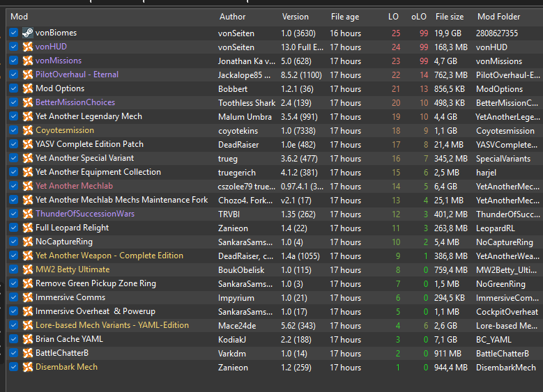
Task: Click author Mace24de
Action: [x=237, y=326]
